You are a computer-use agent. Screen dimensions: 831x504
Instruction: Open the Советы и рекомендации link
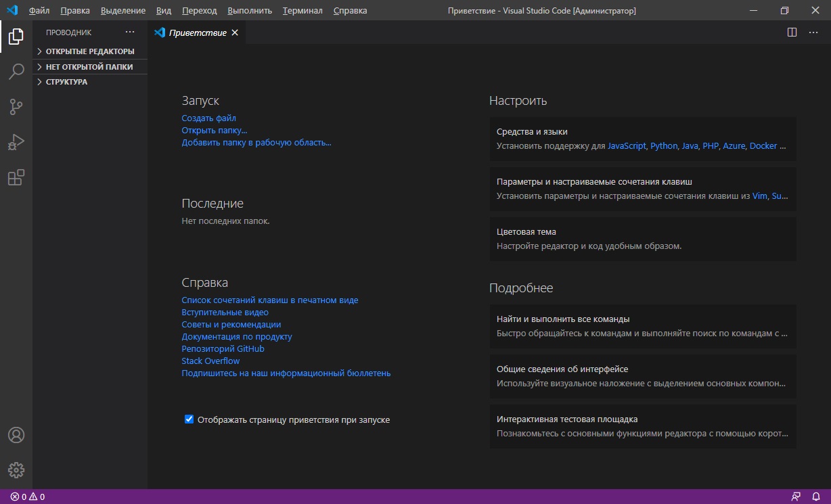tap(231, 325)
